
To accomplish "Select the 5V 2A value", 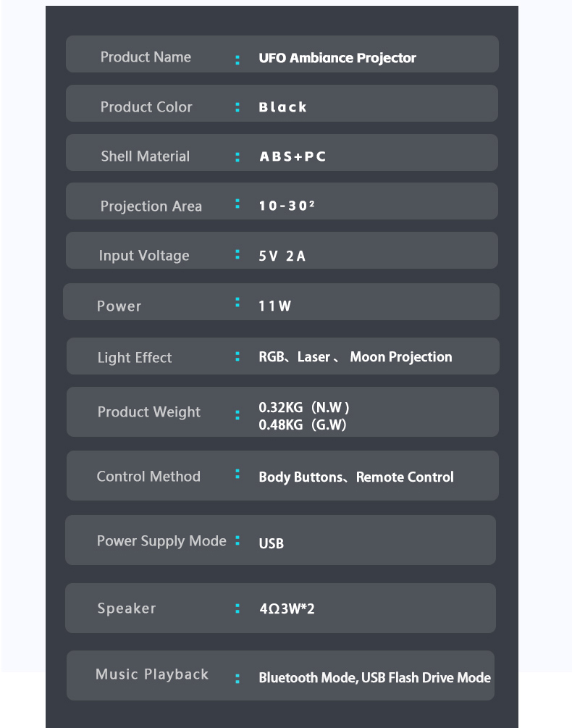I will tap(282, 256).
